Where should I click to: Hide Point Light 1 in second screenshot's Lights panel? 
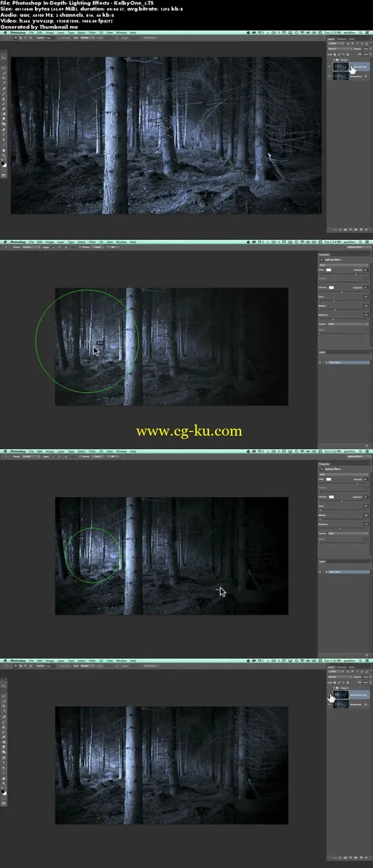320,362
